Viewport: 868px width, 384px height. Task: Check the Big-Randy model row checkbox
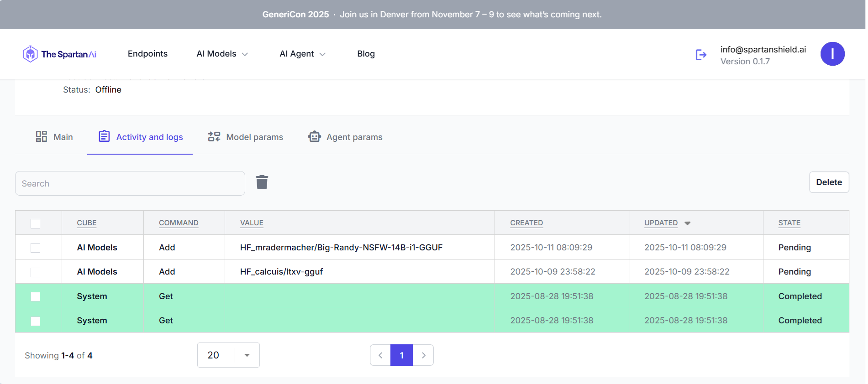tap(35, 248)
